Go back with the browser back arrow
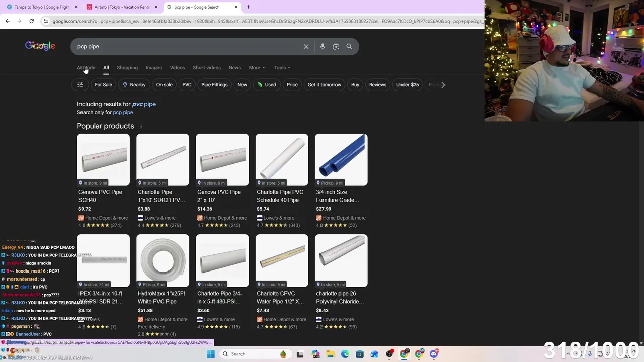 [8, 21]
